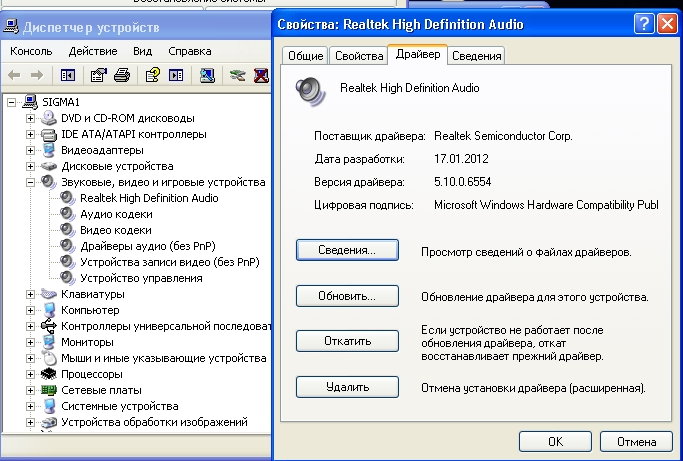Image resolution: width=683 pixels, height=461 pixels.
Task: Click Realtek Semiconductor Corp. provider text
Action: pyautogui.click(x=503, y=136)
